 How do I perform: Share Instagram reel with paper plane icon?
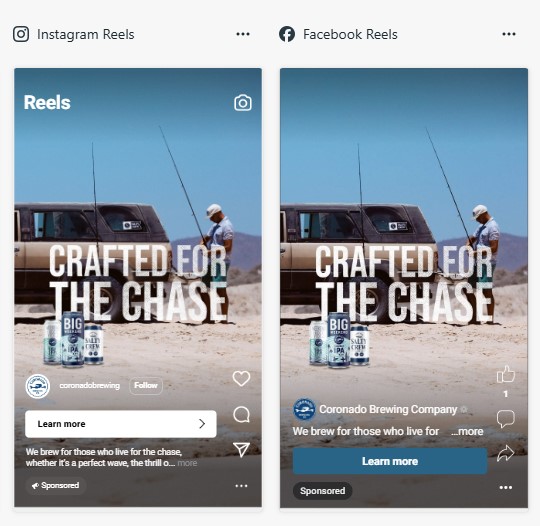pyautogui.click(x=241, y=450)
